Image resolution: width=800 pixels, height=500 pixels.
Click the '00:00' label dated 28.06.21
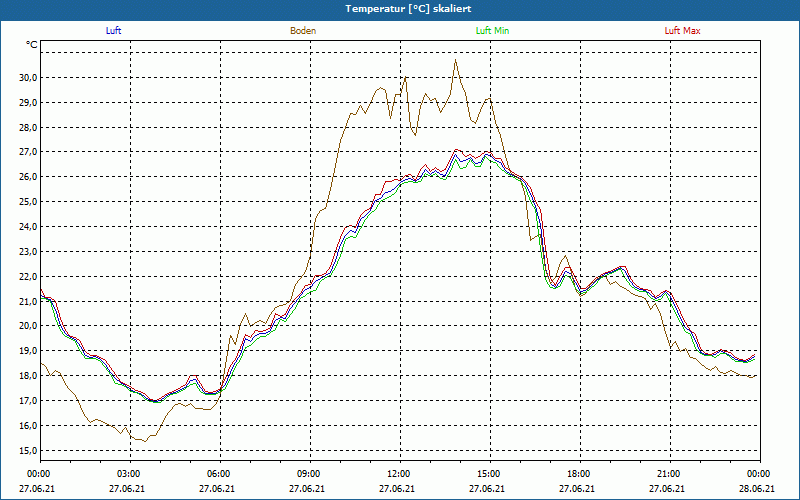coord(757,474)
